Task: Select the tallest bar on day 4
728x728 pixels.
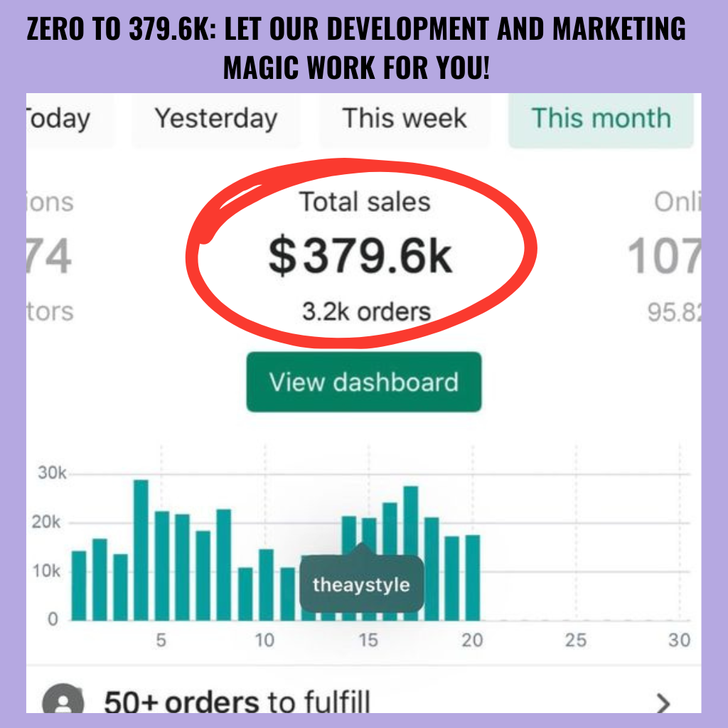Action: pyautogui.click(x=141, y=550)
